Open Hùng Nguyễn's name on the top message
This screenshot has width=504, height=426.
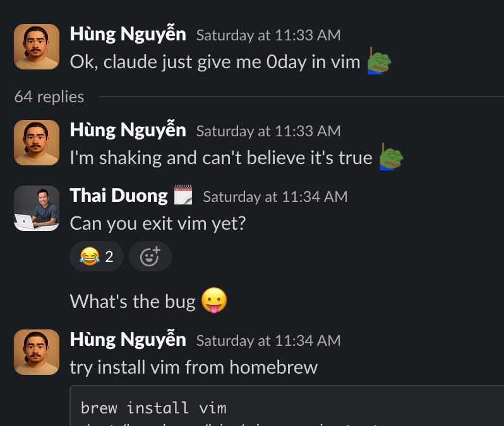(128, 34)
